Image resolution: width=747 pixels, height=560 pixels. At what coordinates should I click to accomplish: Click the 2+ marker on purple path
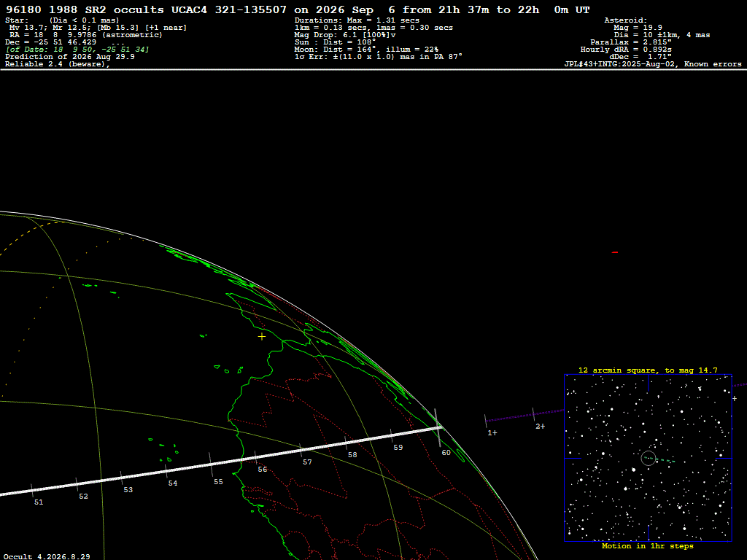[541, 426]
